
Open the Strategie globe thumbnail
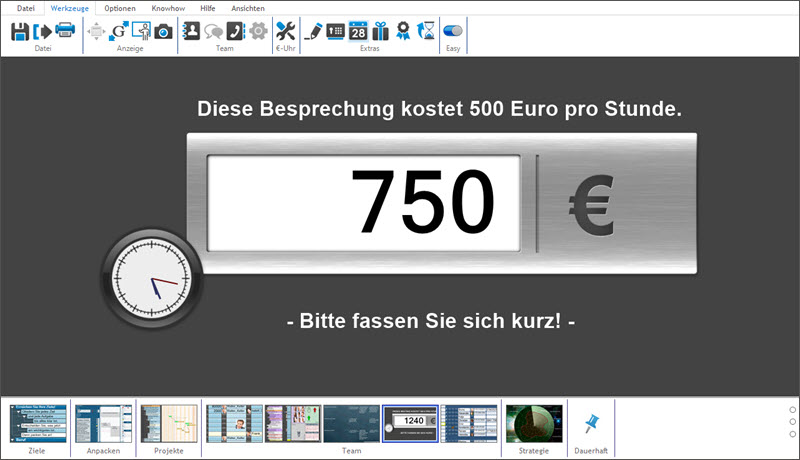click(534, 424)
